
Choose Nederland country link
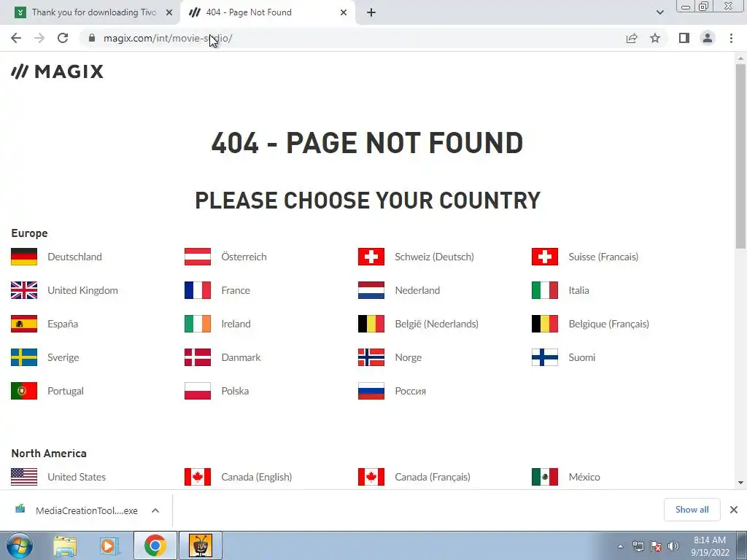(417, 290)
